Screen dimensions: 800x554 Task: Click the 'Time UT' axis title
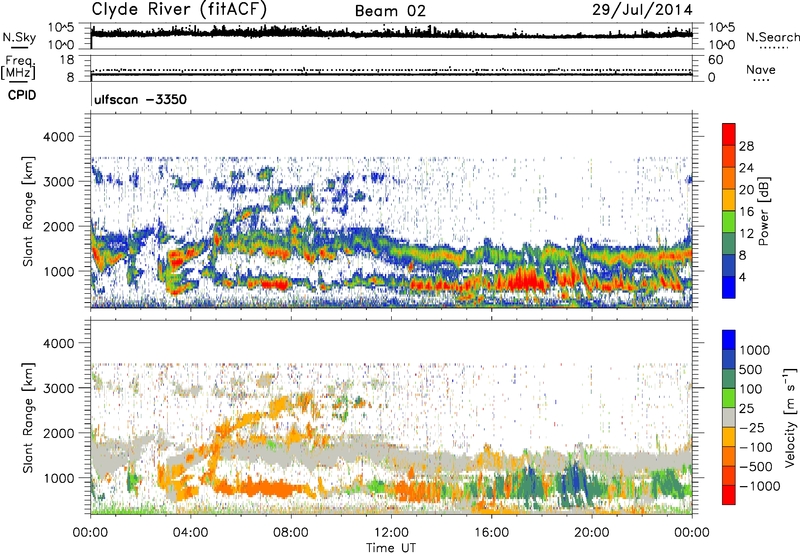391,548
